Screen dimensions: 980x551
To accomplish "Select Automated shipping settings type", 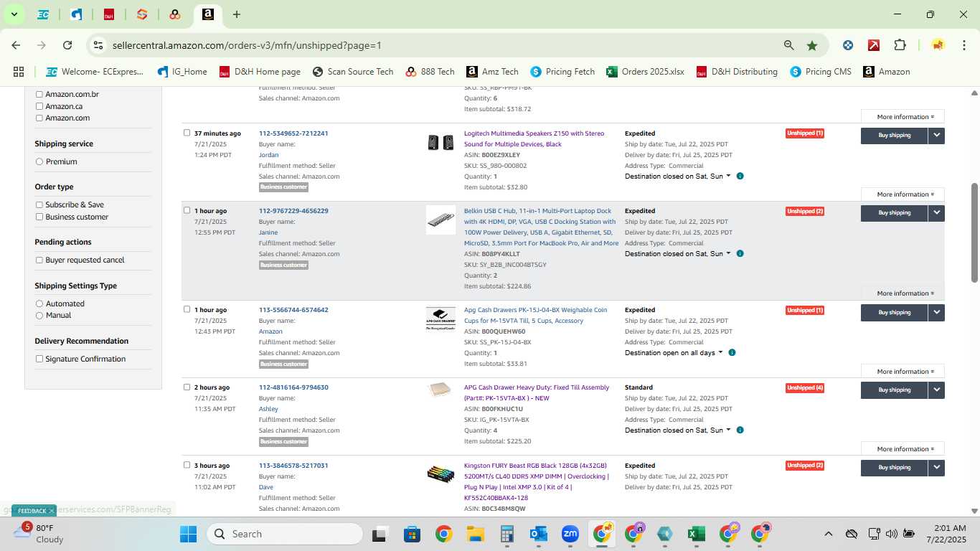I will pyautogui.click(x=39, y=304).
